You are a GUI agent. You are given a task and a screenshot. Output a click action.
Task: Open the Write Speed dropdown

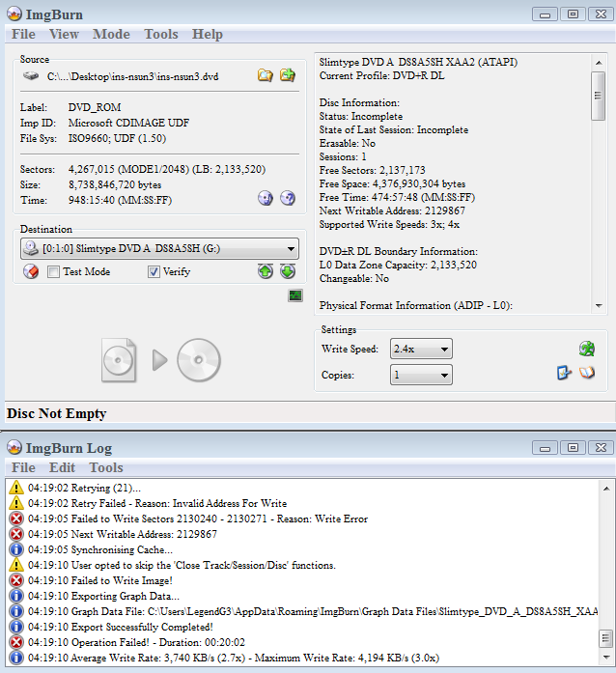(421, 349)
